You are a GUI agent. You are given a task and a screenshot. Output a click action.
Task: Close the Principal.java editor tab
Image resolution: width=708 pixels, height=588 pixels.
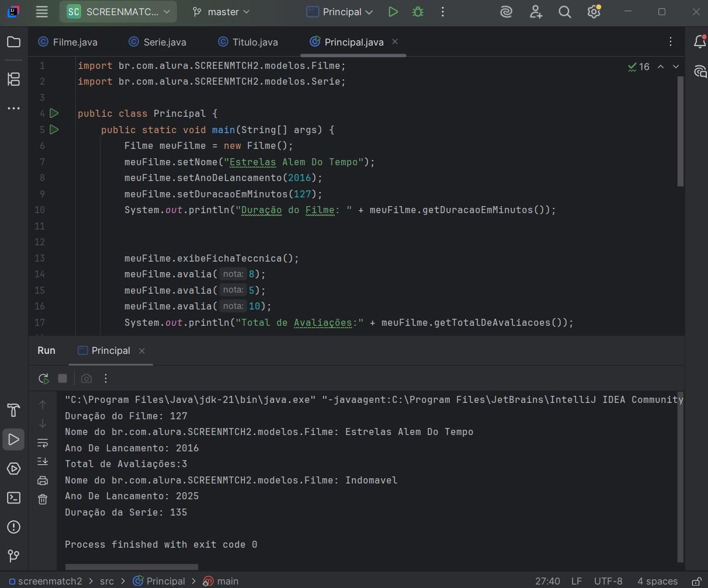pos(395,41)
